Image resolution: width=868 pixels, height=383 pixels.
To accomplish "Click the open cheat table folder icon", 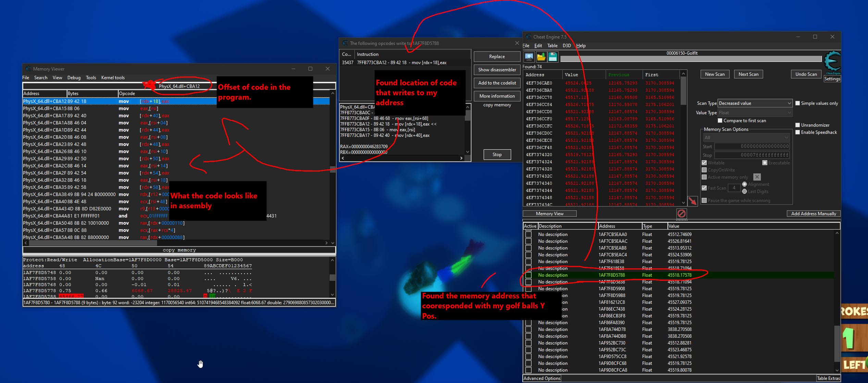I will coord(541,57).
